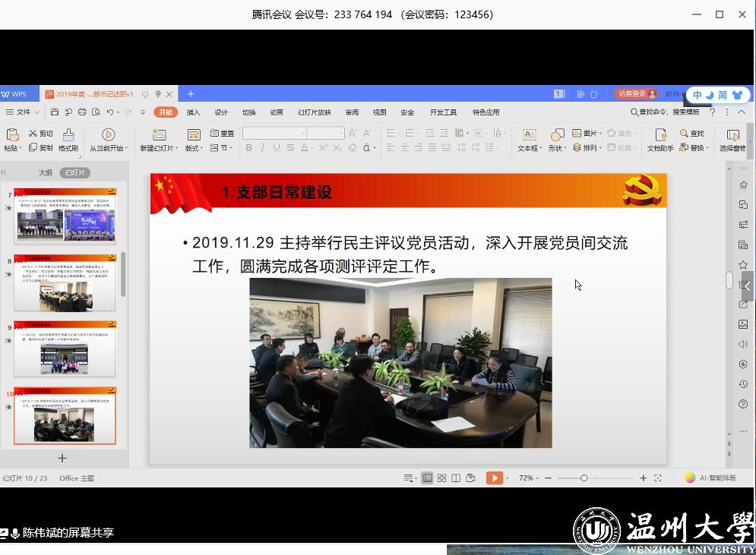Click the AI smart layout (AI·智能排版) button
756x555 pixels.
(x=711, y=478)
